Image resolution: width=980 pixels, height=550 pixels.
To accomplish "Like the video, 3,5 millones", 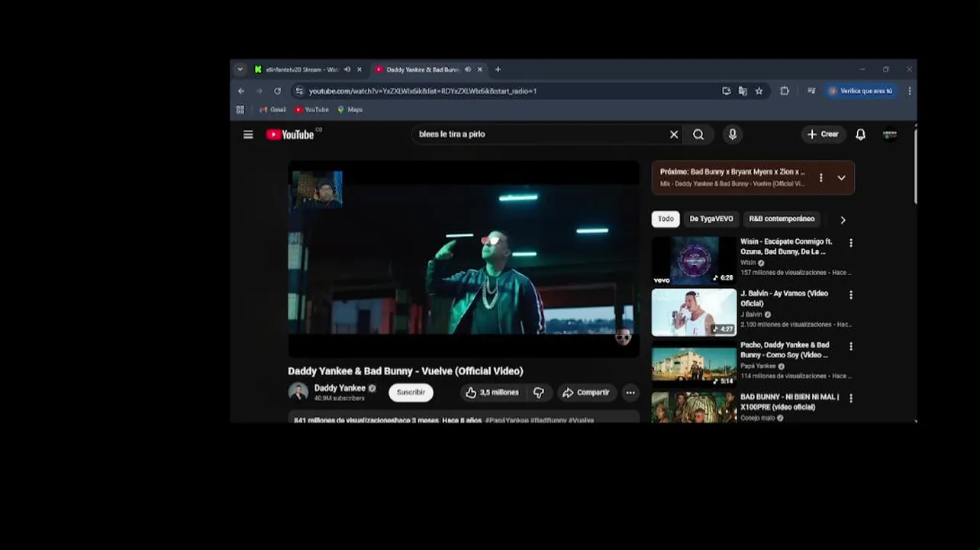I will click(x=492, y=393).
